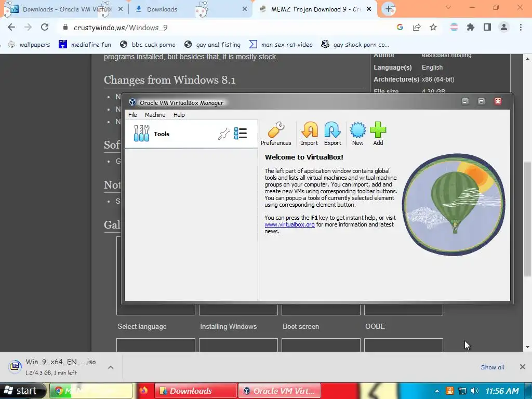
Task: Open Chrome three-dot menu
Action: pos(521,27)
